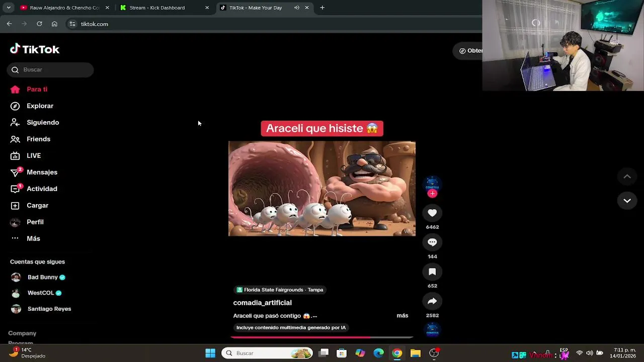
Task: Click the Chrome taskbar icon
Action: click(x=397, y=353)
